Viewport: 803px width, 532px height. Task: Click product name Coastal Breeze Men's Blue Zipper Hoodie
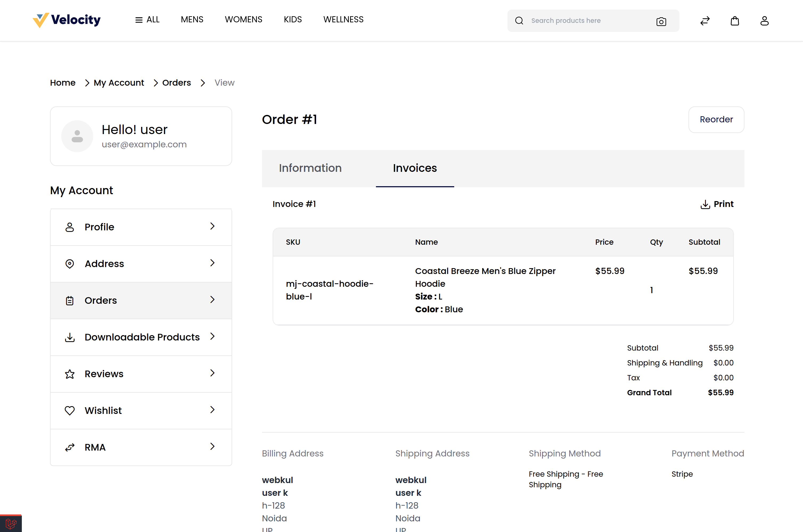(485, 277)
